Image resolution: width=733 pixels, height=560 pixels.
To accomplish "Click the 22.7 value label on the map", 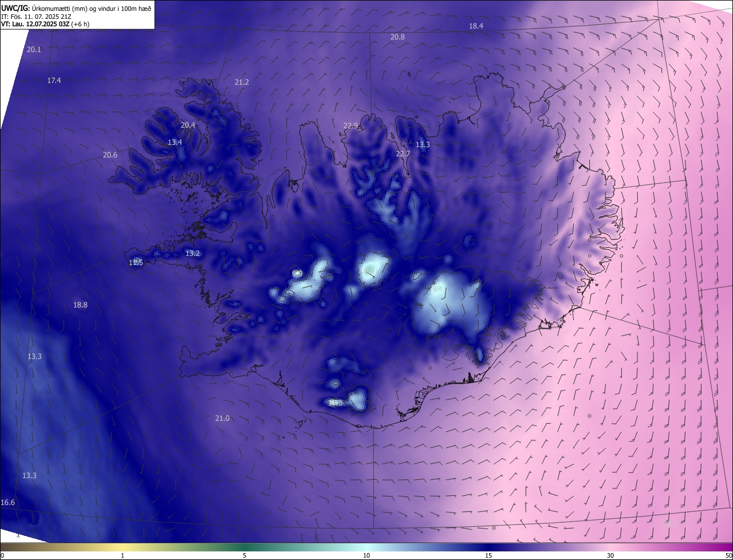I will tap(403, 154).
